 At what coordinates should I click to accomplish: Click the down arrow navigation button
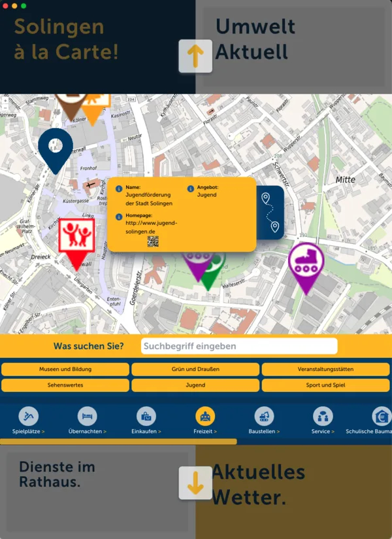pyautogui.click(x=195, y=483)
